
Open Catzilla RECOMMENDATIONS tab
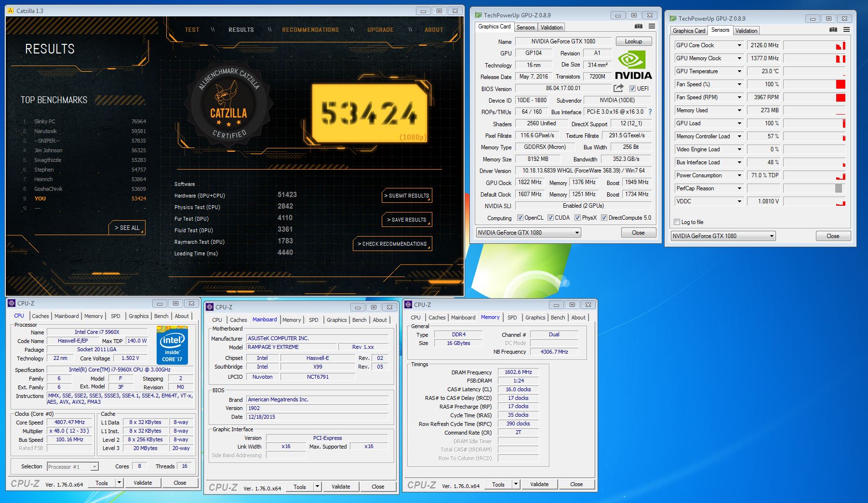click(310, 30)
